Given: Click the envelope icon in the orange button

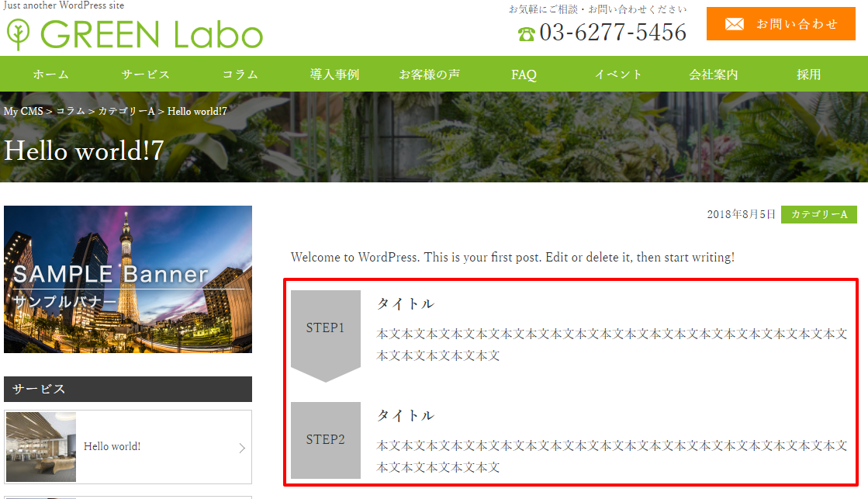Looking at the screenshot, I should point(734,24).
